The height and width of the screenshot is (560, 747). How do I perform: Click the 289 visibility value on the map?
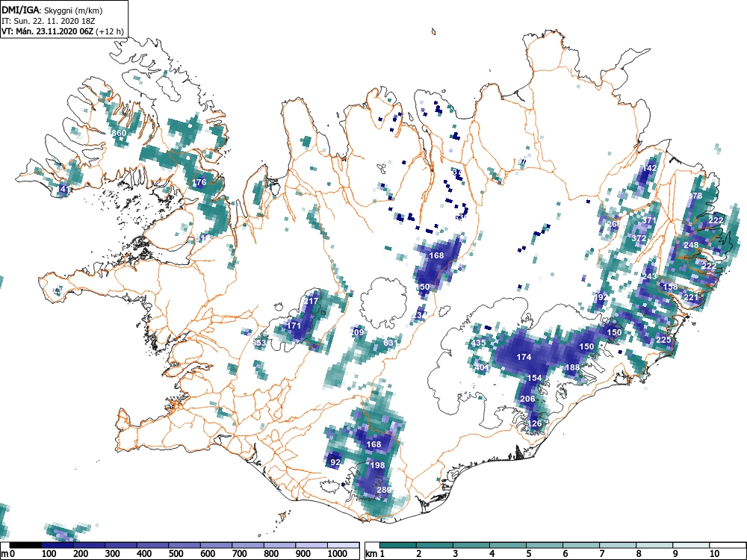tap(384, 490)
